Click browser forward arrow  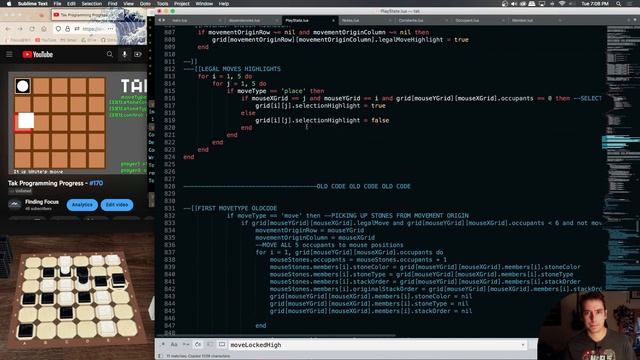[20, 29]
